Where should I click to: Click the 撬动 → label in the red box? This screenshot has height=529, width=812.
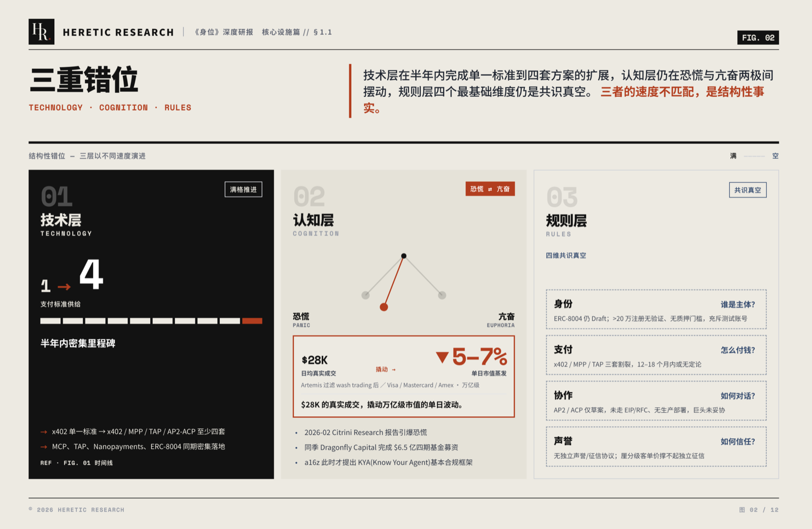385,370
